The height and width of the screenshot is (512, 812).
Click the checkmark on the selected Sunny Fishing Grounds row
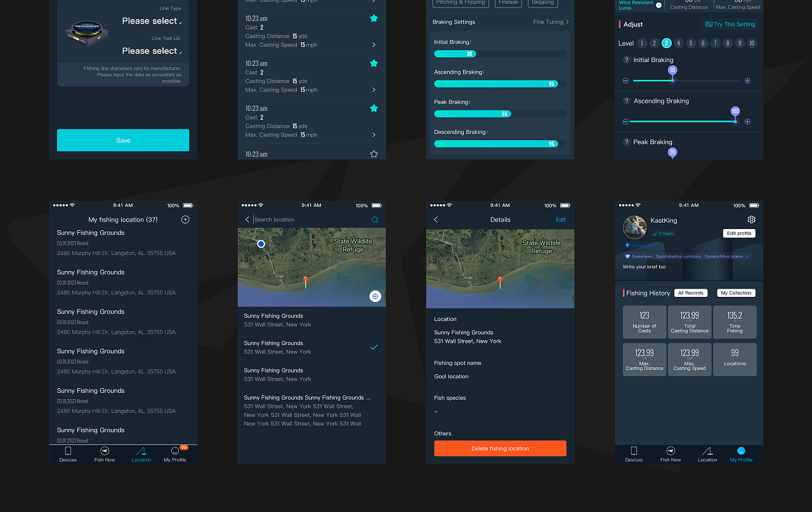(374, 347)
